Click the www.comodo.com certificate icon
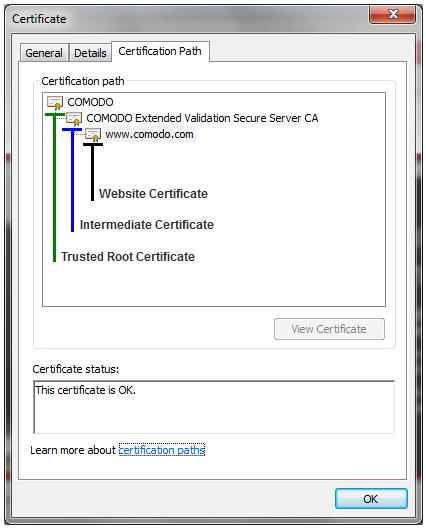Viewport: 426px width, 528px height. click(x=93, y=135)
